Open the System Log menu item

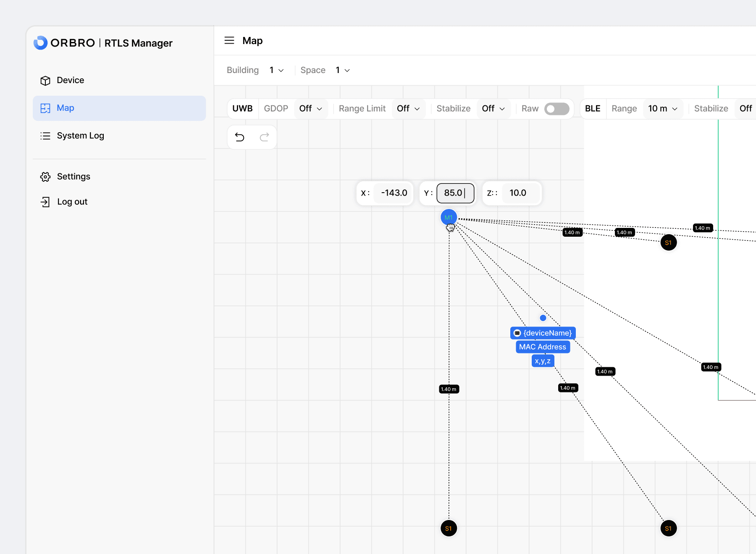click(x=80, y=136)
